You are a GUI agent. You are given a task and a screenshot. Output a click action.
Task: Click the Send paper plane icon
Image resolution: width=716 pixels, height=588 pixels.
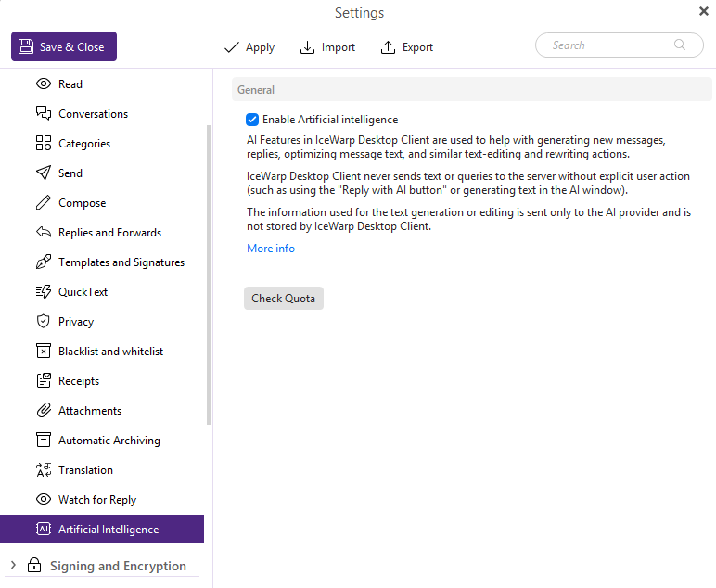43,173
